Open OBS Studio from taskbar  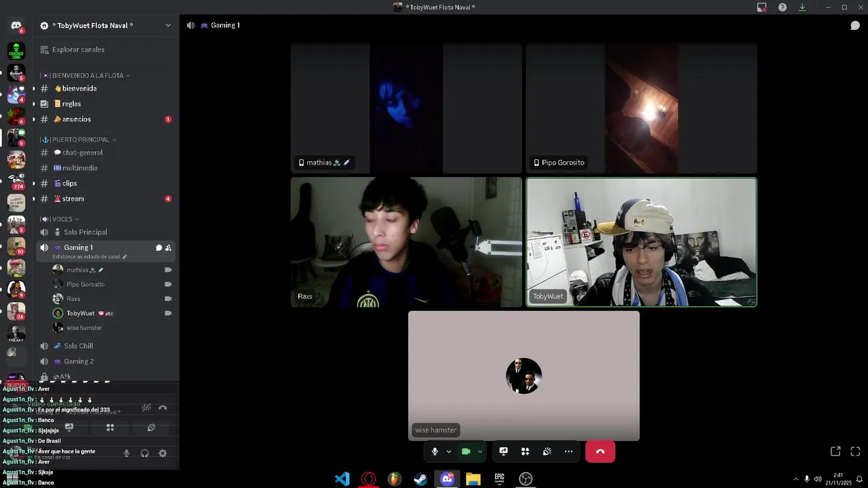pyautogui.click(x=526, y=479)
